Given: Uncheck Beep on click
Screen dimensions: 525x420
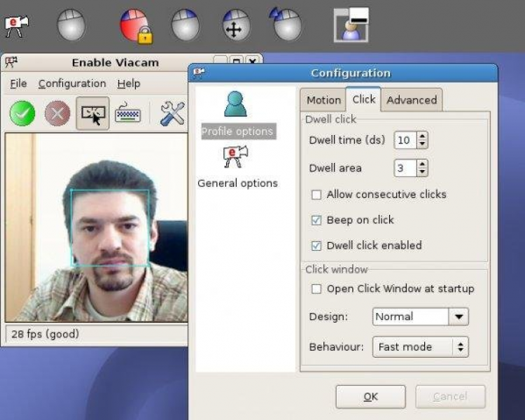Looking at the screenshot, I should point(316,220).
